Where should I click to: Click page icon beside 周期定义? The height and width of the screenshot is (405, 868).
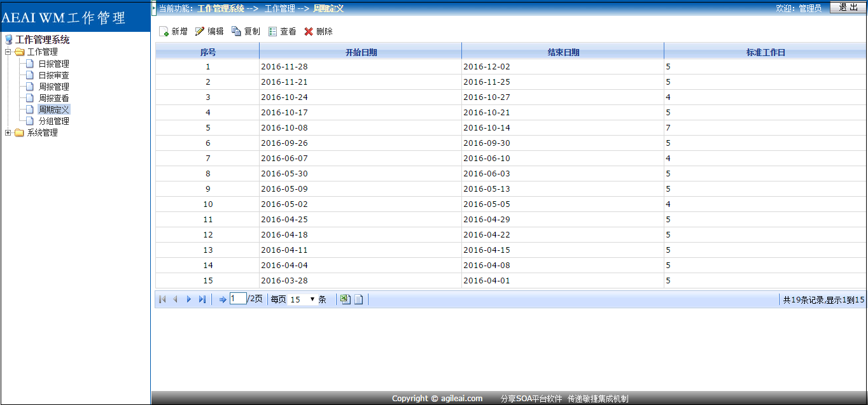tap(29, 110)
